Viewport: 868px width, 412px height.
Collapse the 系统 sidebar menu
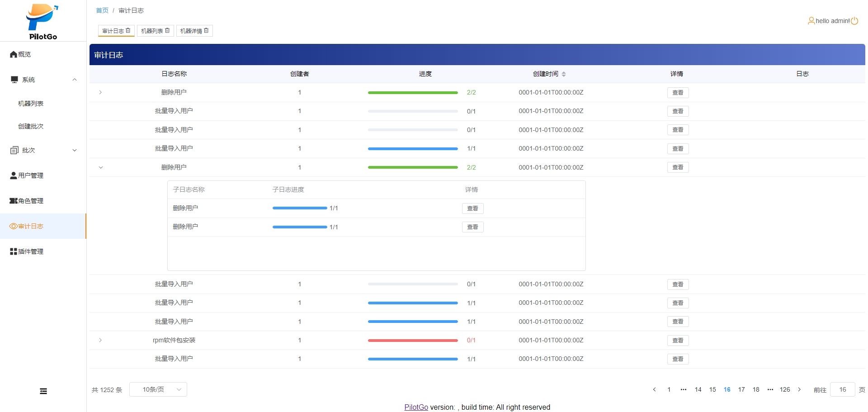75,80
